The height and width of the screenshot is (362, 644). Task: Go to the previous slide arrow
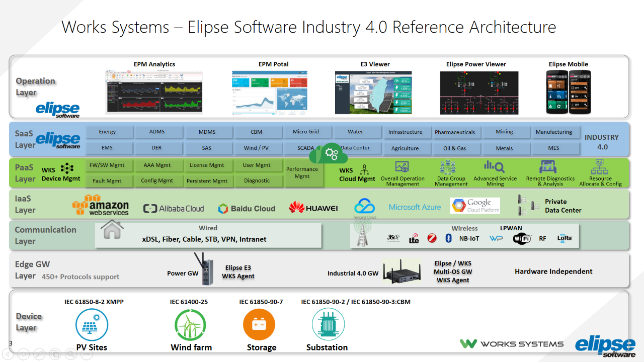point(8,354)
